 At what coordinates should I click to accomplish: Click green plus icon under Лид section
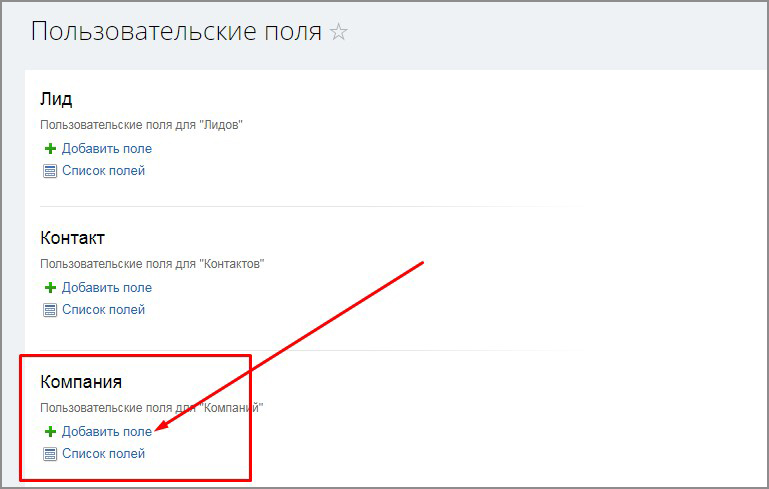pyautogui.click(x=50, y=149)
